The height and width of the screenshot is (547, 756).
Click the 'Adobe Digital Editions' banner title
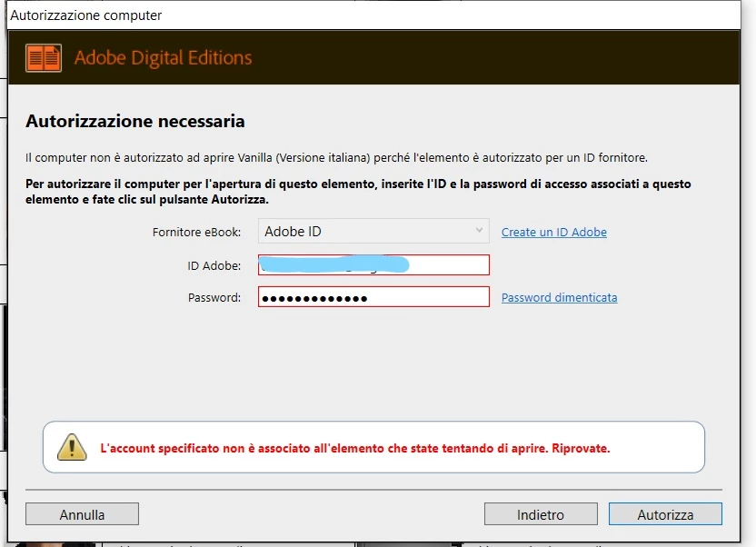click(163, 58)
